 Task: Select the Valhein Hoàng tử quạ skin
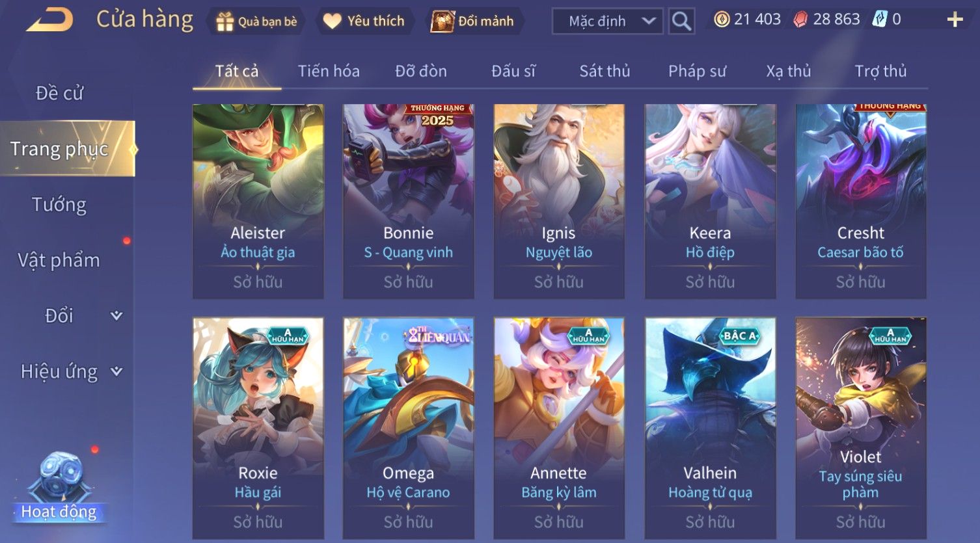click(710, 428)
